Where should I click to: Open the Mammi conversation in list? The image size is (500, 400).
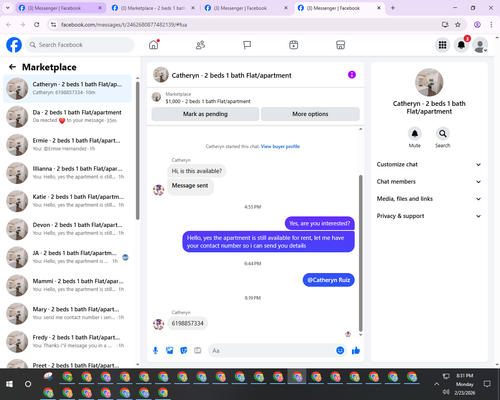[67, 285]
